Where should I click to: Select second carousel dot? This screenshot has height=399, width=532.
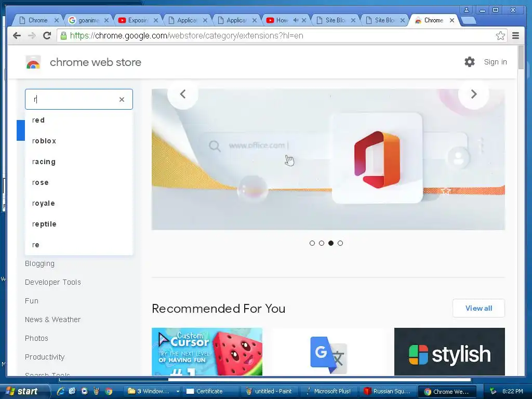[322, 243]
